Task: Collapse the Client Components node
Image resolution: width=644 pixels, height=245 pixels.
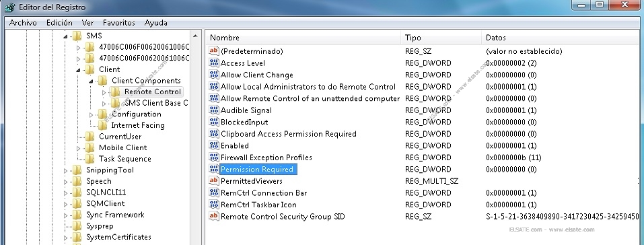Action: coord(91,81)
